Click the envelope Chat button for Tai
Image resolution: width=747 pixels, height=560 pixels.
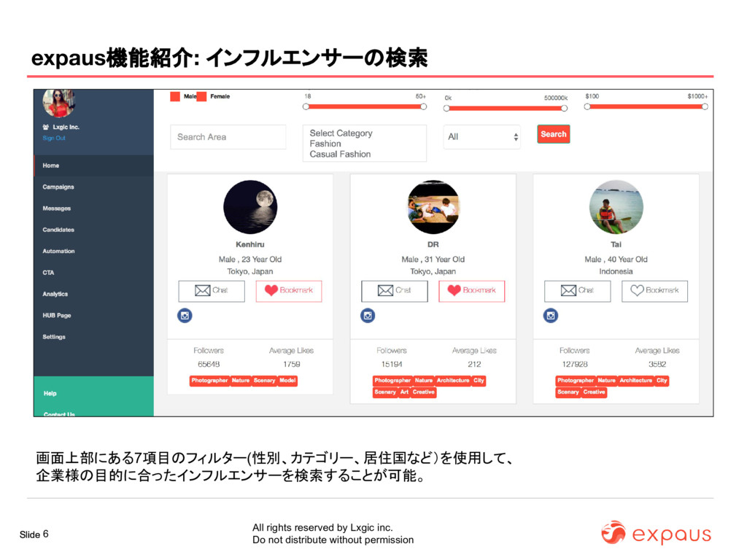578,290
